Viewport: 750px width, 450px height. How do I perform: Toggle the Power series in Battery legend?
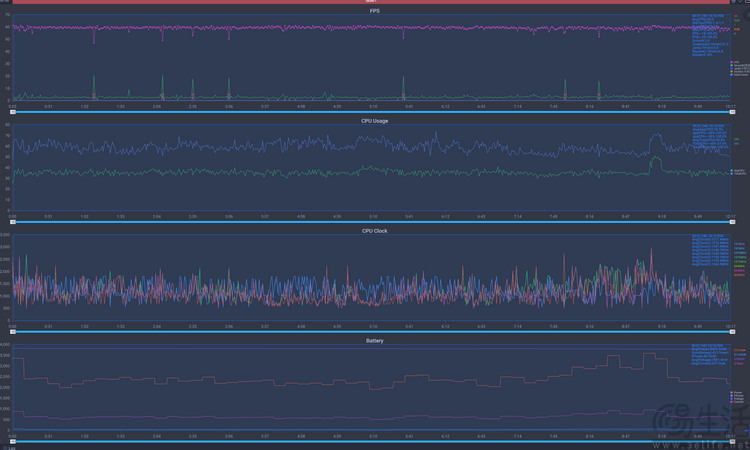(x=737, y=393)
